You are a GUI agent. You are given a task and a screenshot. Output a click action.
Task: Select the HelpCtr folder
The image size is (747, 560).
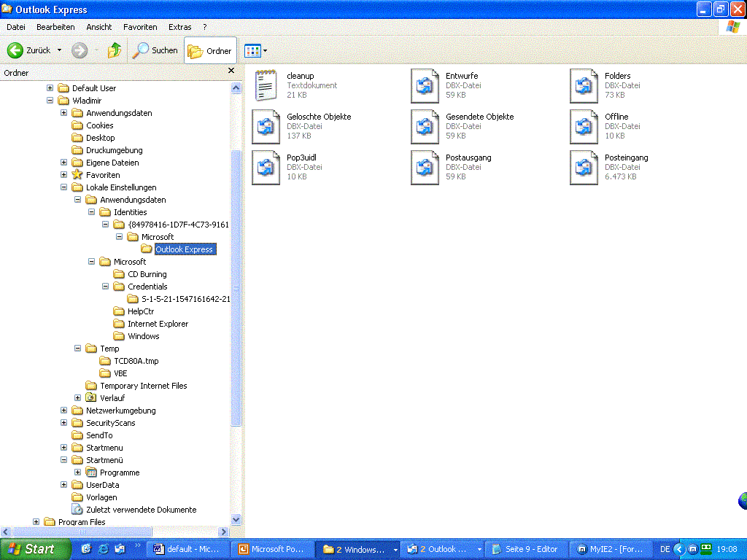click(x=134, y=311)
